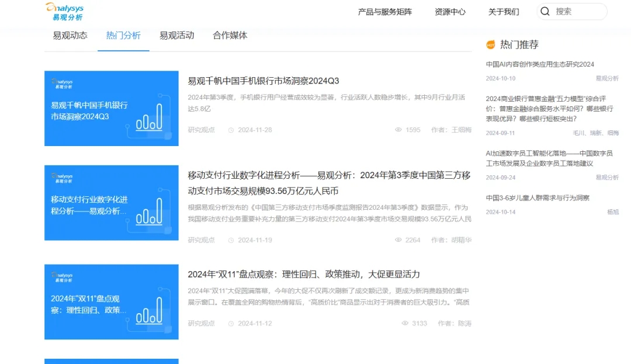Click the eye views icon next to 3133
This screenshot has height=364, width=631.
click(x=405, y=324)
